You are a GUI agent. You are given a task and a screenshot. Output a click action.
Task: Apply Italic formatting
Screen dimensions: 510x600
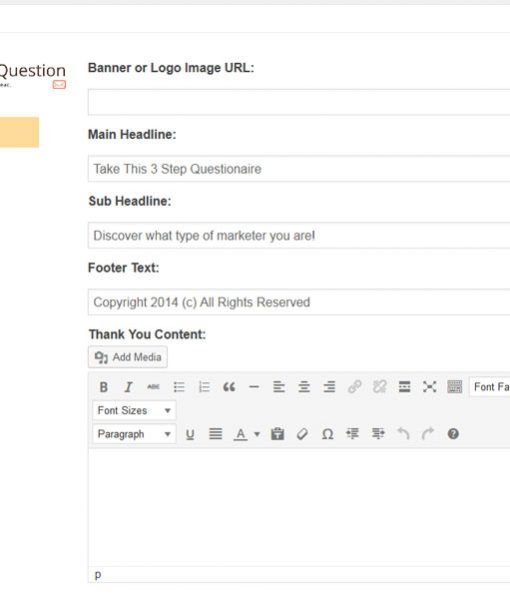[129, 387]
